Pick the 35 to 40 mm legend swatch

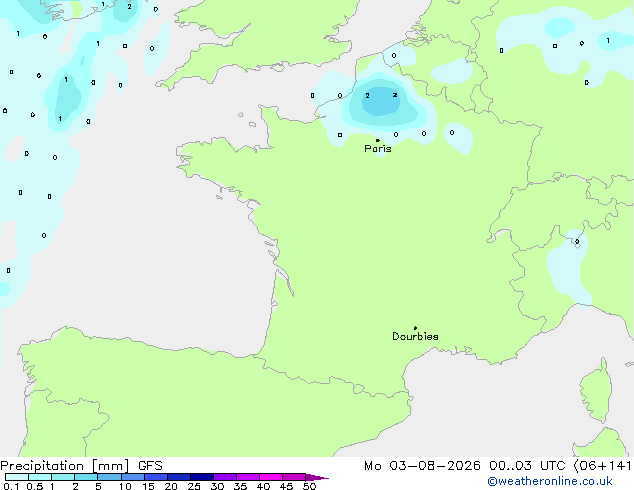pyautogui.click(x=248, y=477)
